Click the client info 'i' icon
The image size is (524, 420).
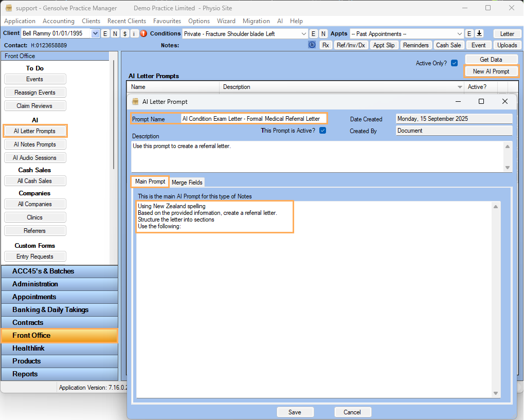tap(134, 34)
